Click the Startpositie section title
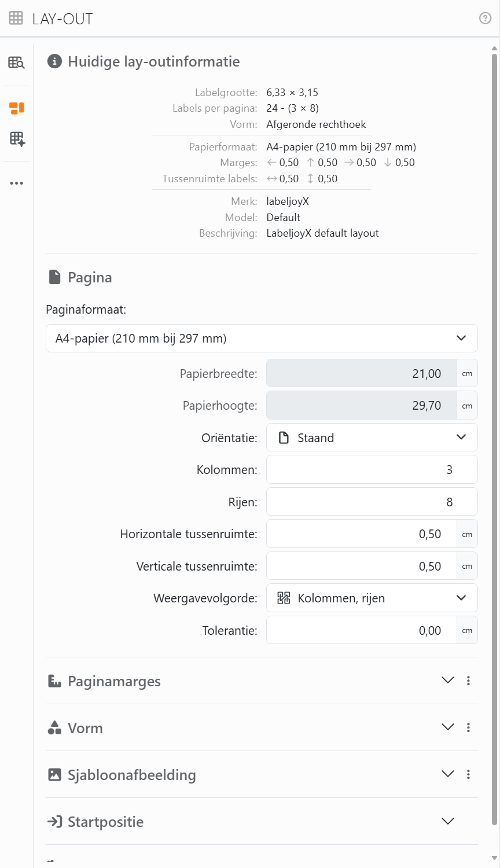The height and width of the screenshot is (868, 500). [x=105, y=822]
